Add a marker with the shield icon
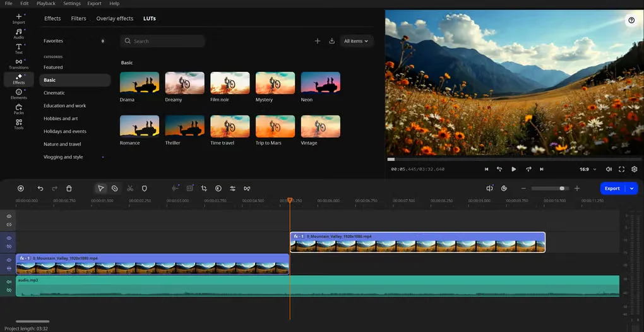The width and height of the screenshot is (644, 332). [x=144, y=188]
